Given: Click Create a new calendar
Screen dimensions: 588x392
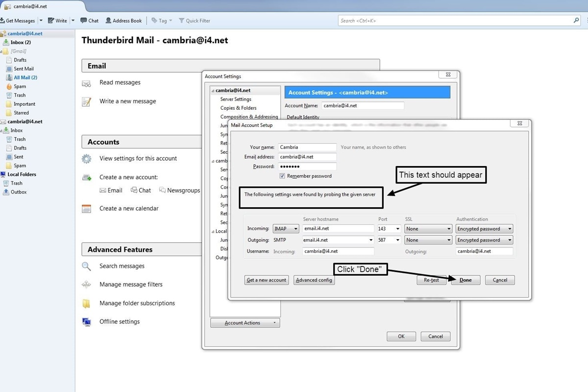Looking at the screenshot, I should click(129, 208).
